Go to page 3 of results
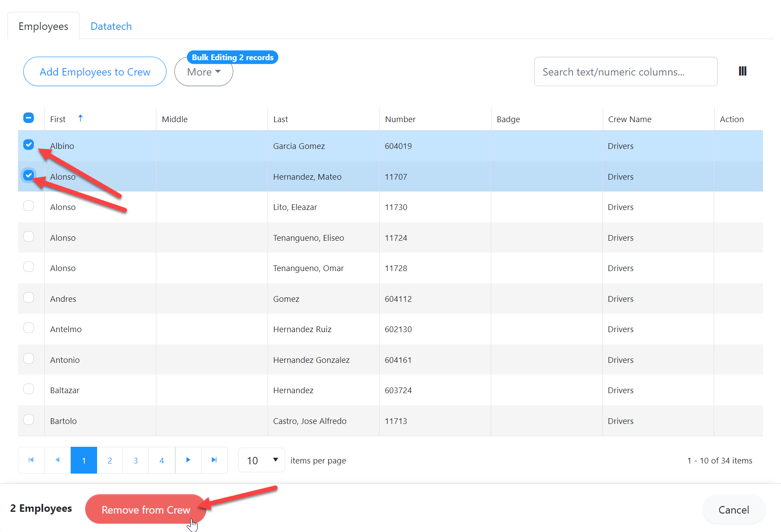This screenshot has width=781, height=532. [136, 460]
